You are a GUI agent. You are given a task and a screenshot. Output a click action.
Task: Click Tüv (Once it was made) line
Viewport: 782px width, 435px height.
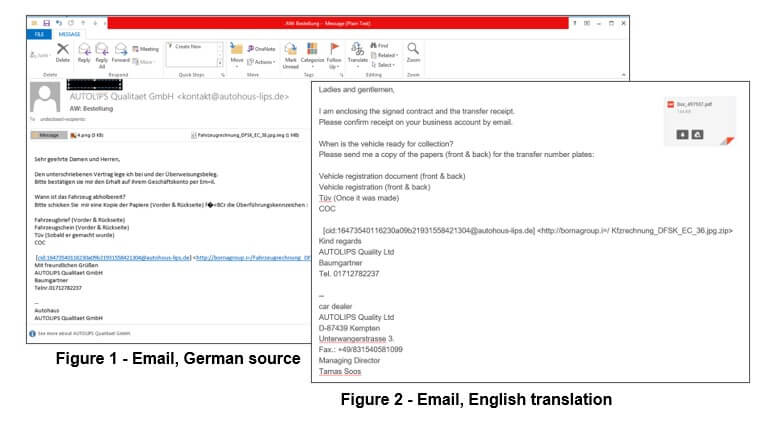tap(359, 198)
